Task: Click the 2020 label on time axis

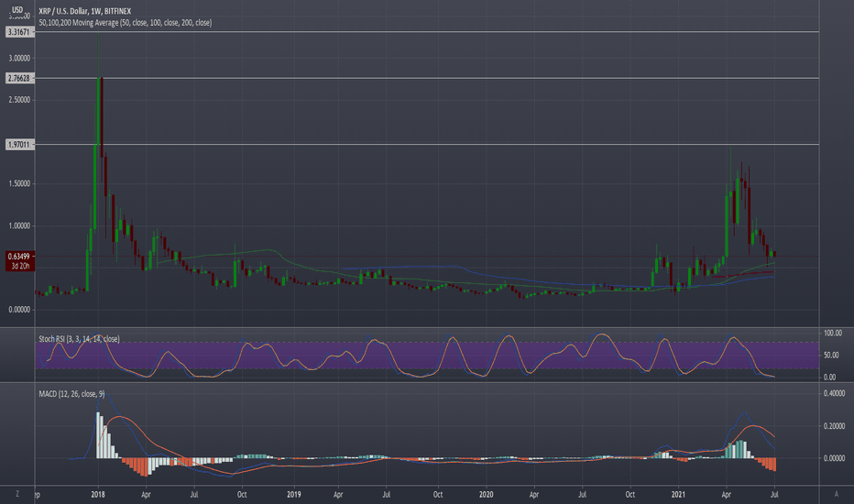Action: click(x=487, y=495)
